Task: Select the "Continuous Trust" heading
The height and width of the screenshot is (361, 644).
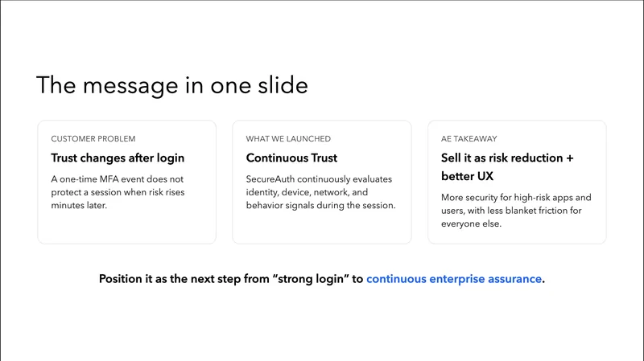Action: [291, 158]
